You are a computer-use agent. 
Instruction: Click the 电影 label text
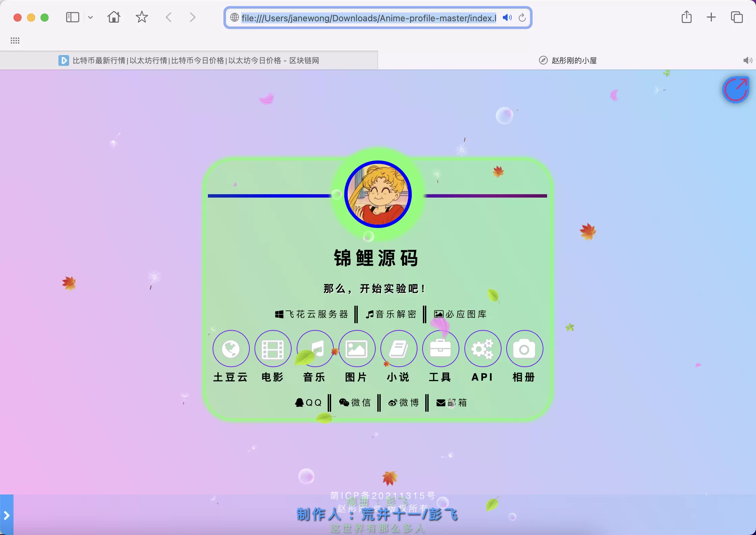click(x=273, y=377)
